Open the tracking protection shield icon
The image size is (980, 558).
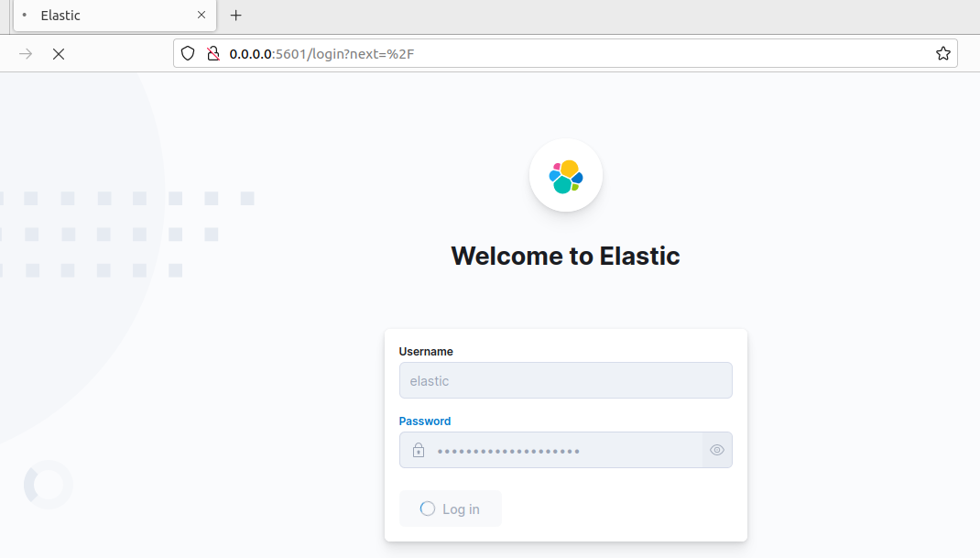point(188,54)
